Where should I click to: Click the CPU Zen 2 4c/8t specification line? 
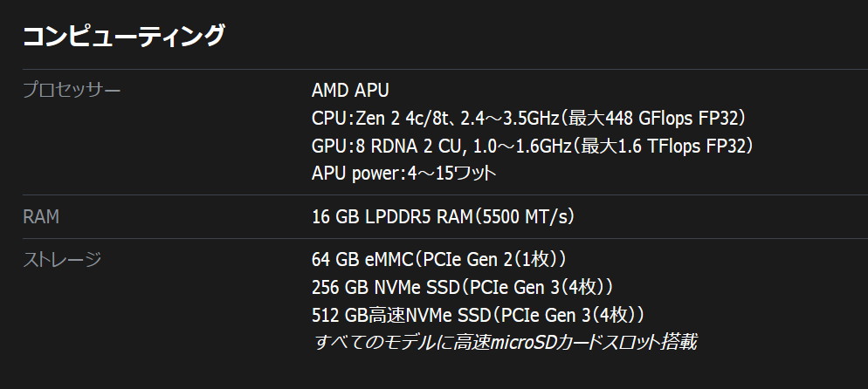coord(532,118)
